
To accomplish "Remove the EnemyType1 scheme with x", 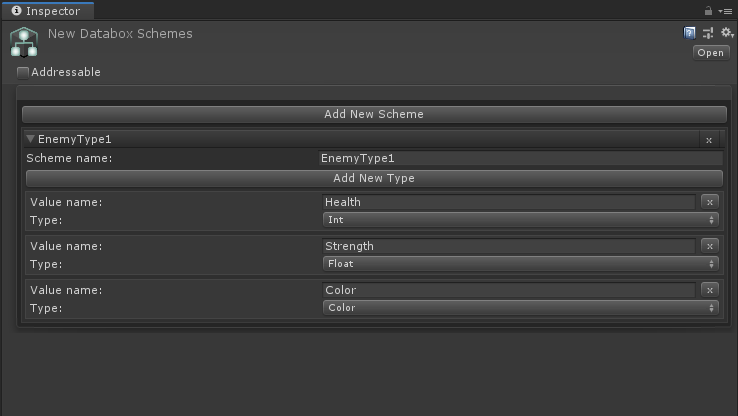I will click(x=709, y=140).
